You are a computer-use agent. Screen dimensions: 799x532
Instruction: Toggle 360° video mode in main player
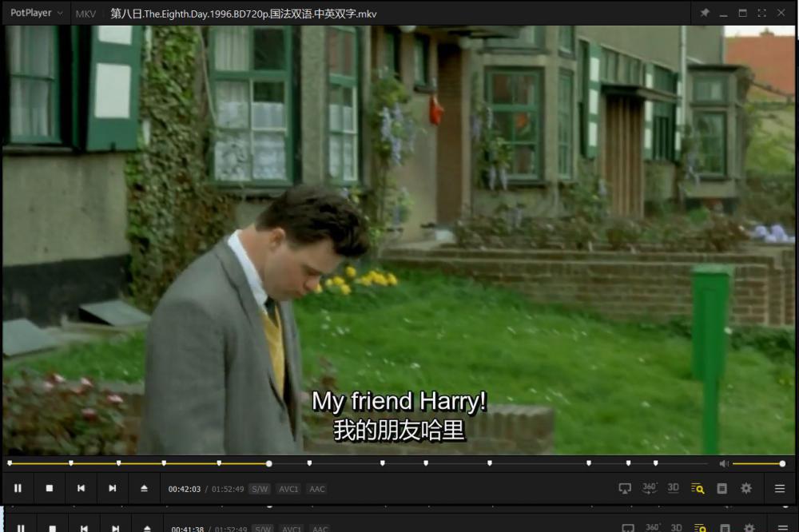pyautogui.click(x=649, y=487)
